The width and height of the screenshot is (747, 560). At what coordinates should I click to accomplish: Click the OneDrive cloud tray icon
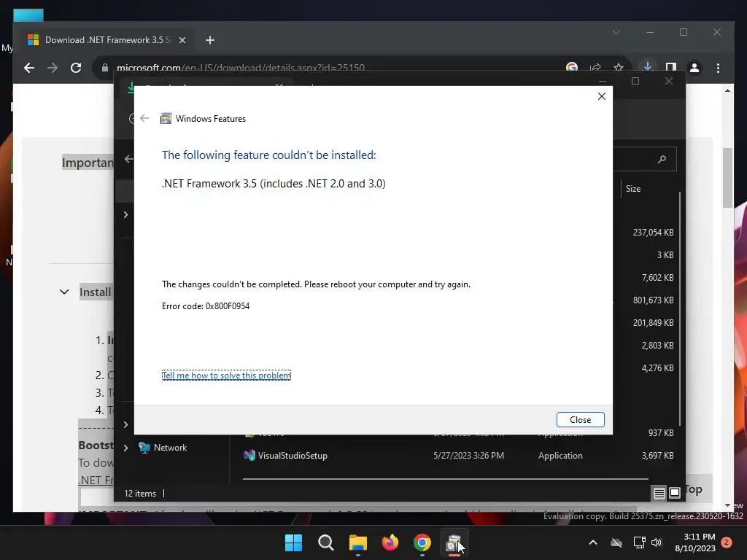tap(616, 542)
